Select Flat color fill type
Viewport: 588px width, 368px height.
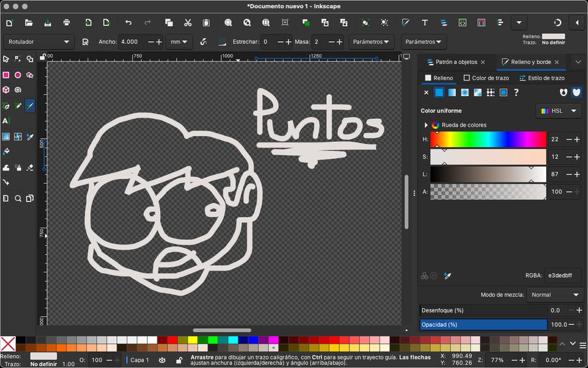coord(439,92)
